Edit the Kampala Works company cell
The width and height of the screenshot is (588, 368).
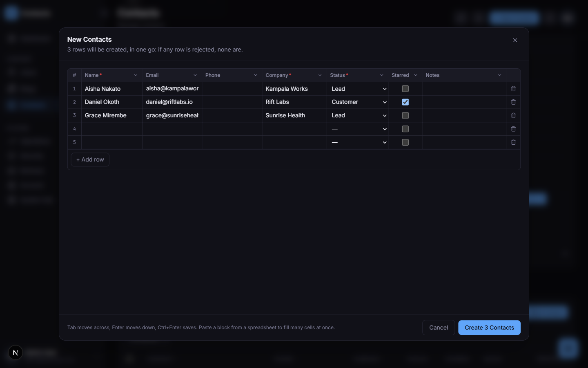pyautogui.click(x=294, y=89)
